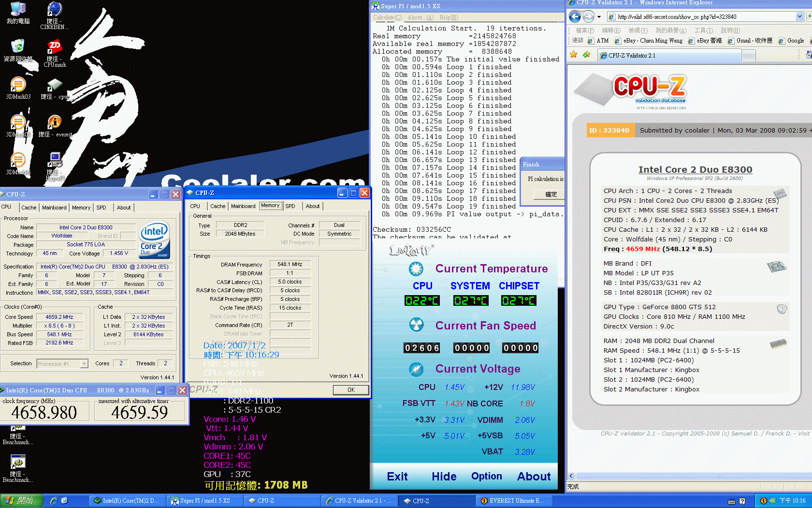The width and height of the screenshot is (812, 508).
Task: Open the Recycle Bin desktop icon
Action: (18, 51)
